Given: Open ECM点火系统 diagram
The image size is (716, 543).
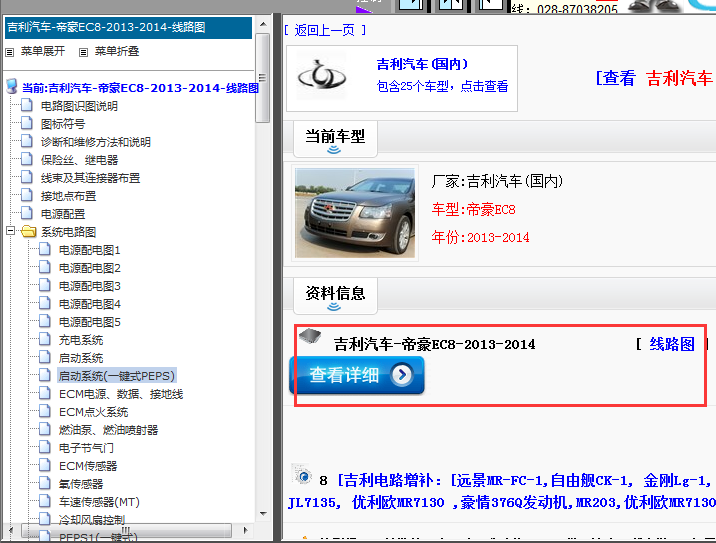Looking at the screenshot, I should point(94,412).
